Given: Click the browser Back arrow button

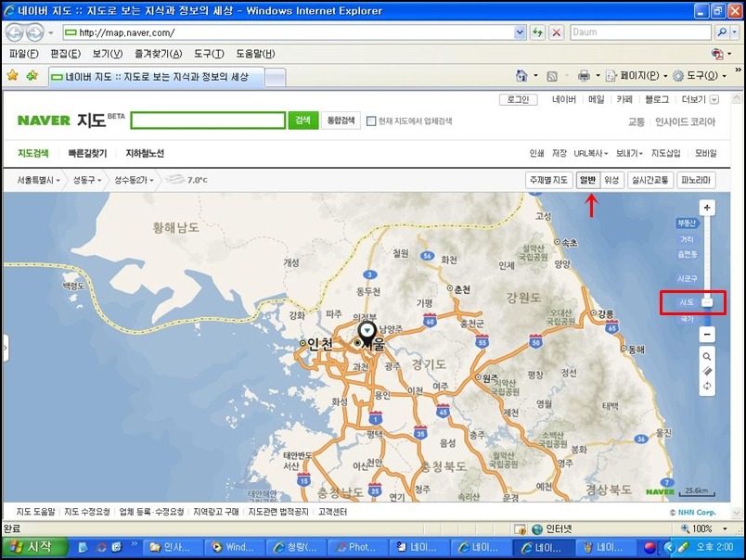Looking at the screenshot, I should (x=15, y=32).
